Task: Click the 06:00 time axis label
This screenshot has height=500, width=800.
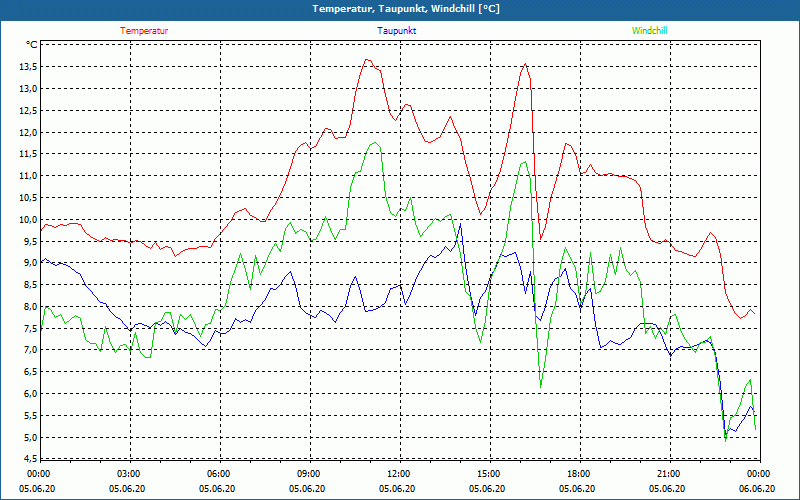Action: pyautogui.click(x=217, y=474)
